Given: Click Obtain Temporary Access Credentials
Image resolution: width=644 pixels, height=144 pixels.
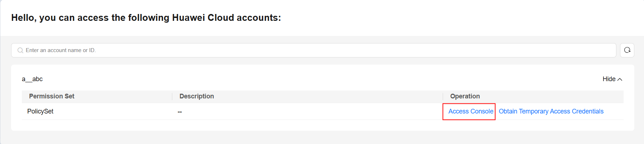Looking at the screenshot, I should tap(551, 111).
